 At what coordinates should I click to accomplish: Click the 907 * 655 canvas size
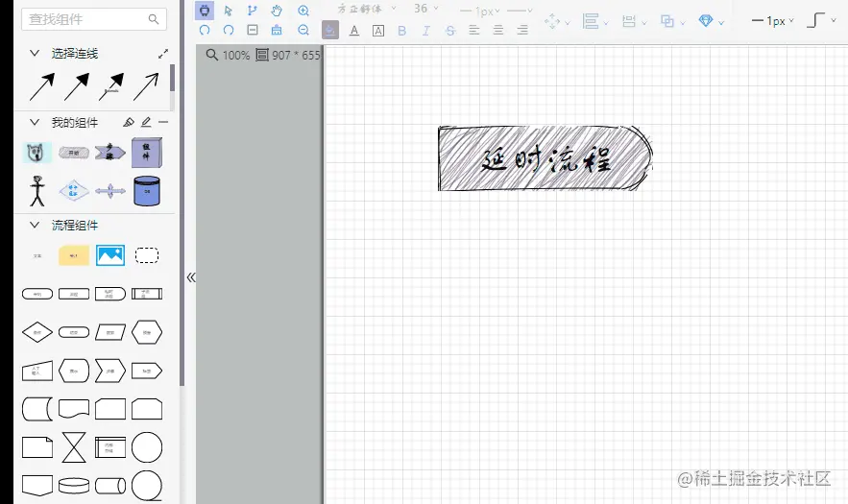tap(289, 55)
